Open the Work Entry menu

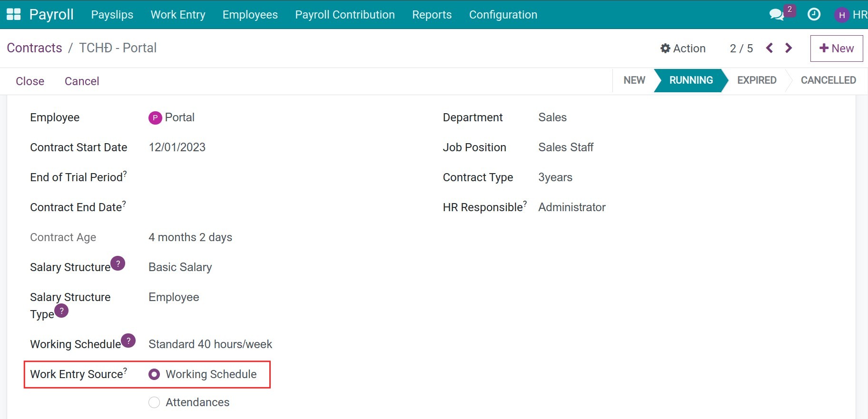point(178,15)
